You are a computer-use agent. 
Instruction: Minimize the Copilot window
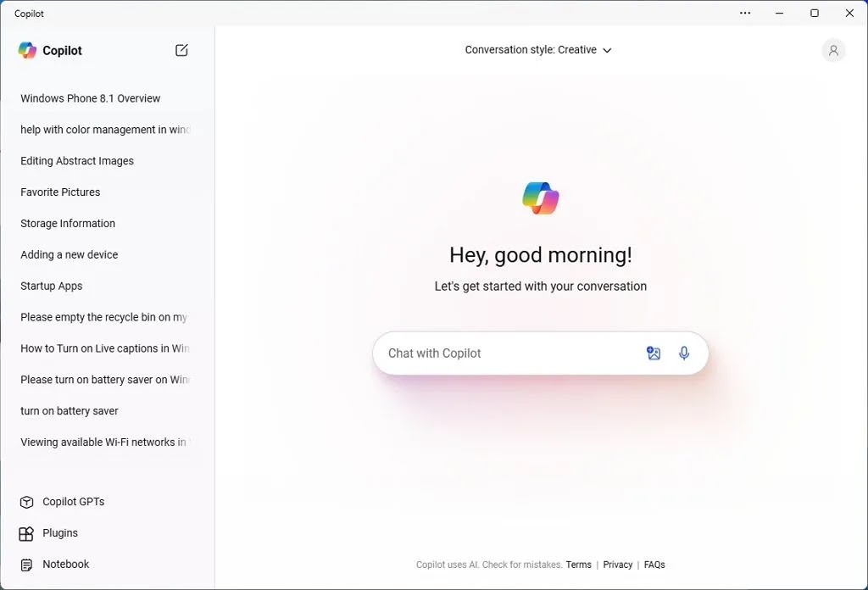click(x=780, y=13)
